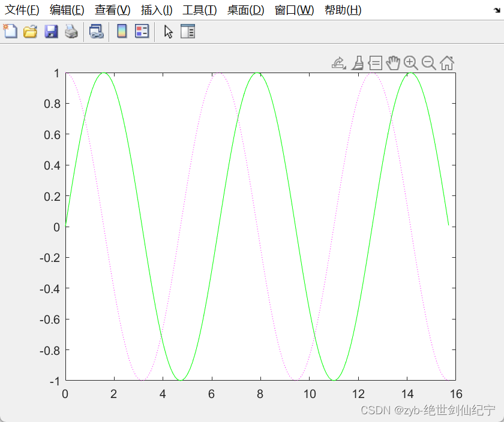The image size is (504, 422).
Task: Open the 文件(F) menu
Action: pyautogui.click(x=22, y=10)
